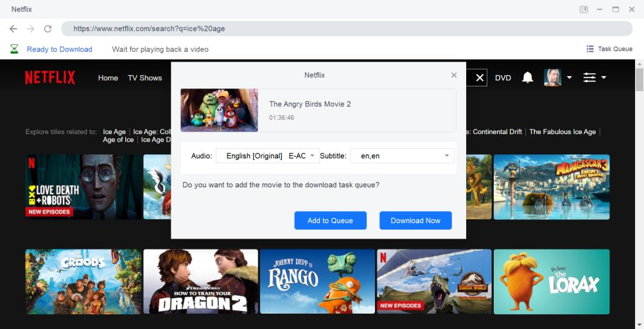Click the hourglass Ready to Download icon
Image resolution: width=644 pixels, height=329 pixels.
click(x=14, y=49)
